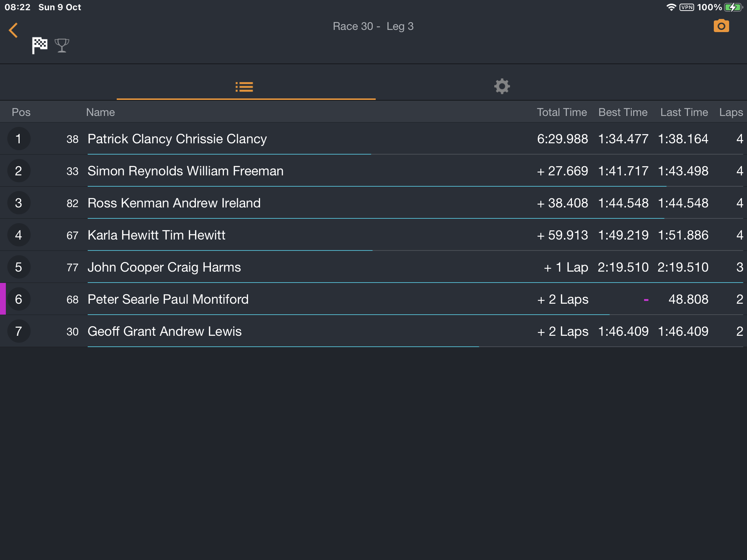Click the Last Time column header
The width and height of the screenshot is (747, 560).
[684, 112]
